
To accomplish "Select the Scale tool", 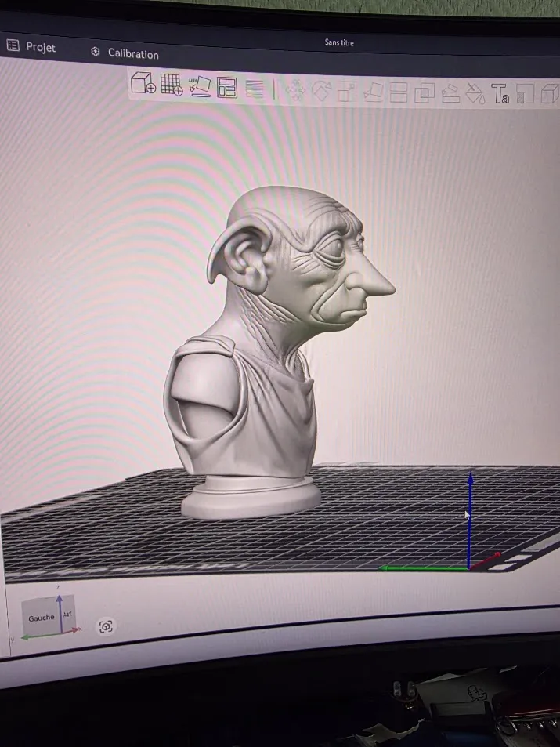I will (347, 92).
